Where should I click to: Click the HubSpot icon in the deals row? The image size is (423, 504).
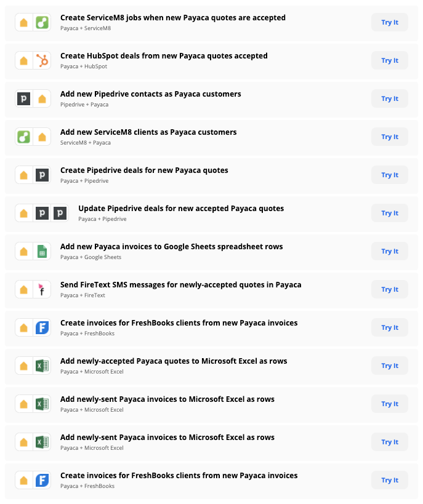click(42, 60)
